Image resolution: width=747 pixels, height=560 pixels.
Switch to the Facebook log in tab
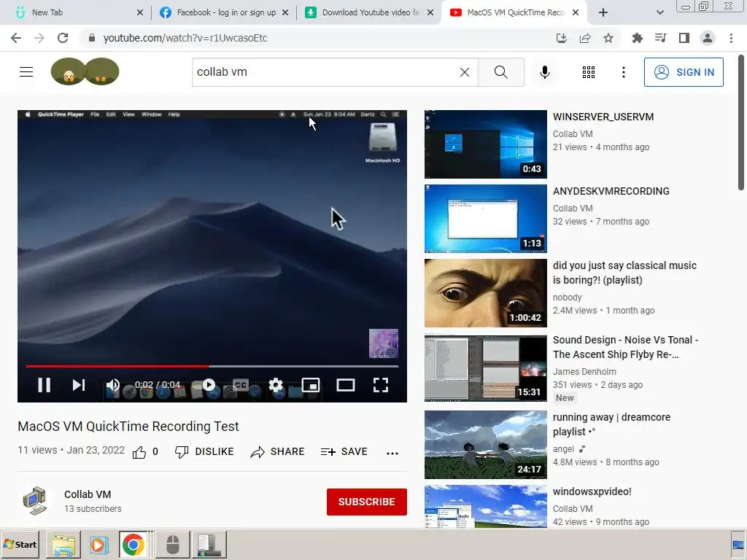point(224,12)
